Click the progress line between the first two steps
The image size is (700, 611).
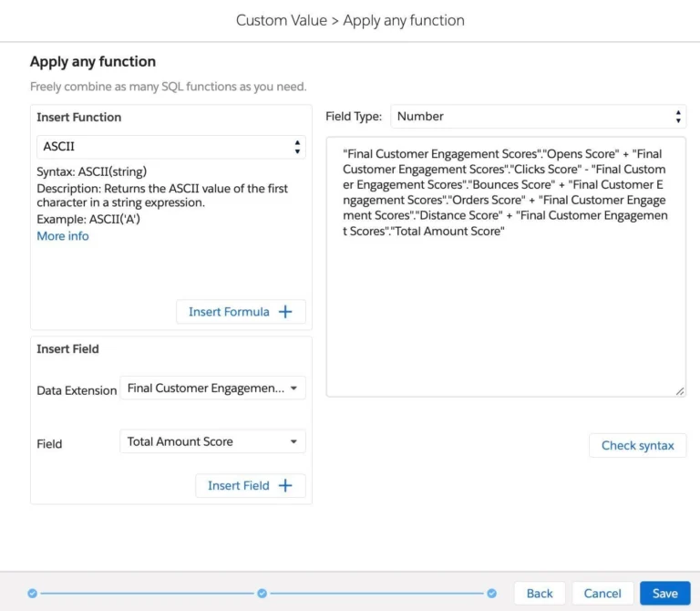pos(147,594)
